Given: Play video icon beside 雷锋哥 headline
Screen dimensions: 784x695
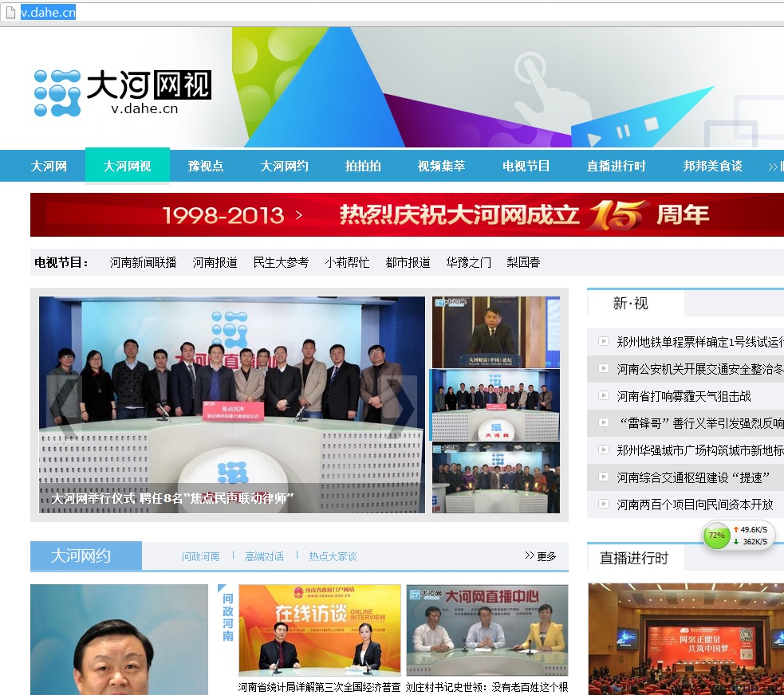Looking at the screenshot, I should [x=604, y=422].
